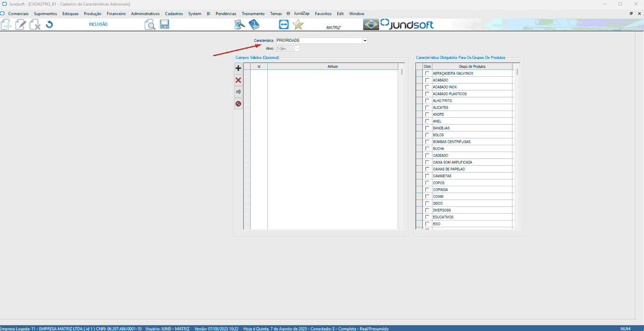Open the Ativo combo box
644x331 pixels.
pos(288,49)
